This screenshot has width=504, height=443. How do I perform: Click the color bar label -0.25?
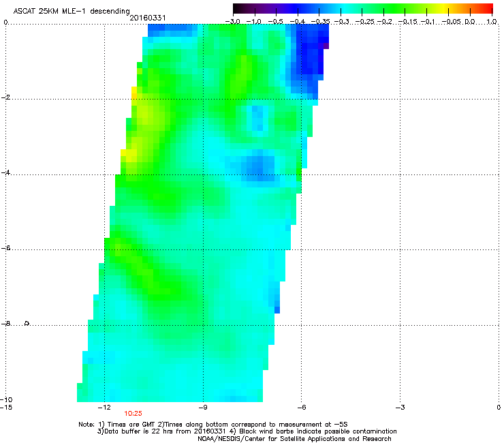364,22
